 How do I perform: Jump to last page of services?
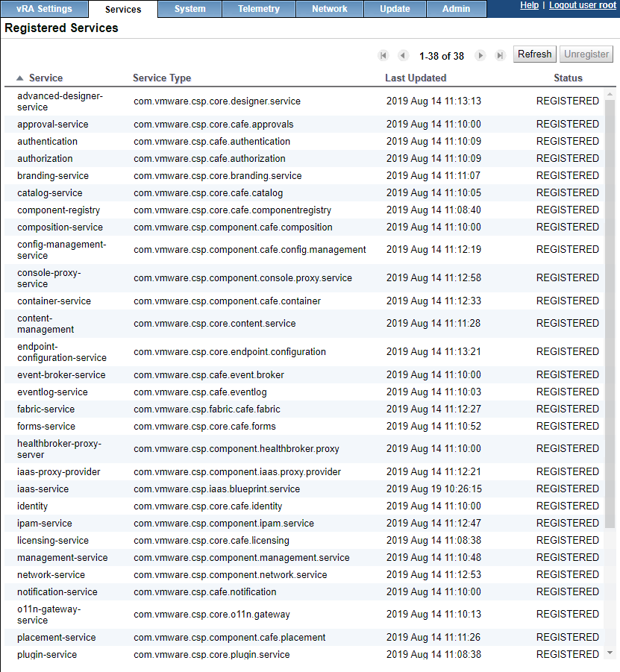click(500, 55)
